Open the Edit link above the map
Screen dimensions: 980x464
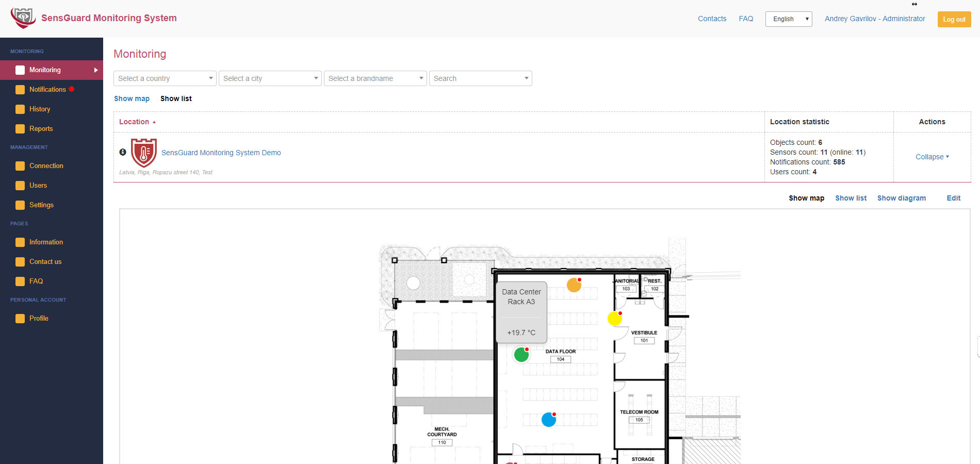(953, 198)
